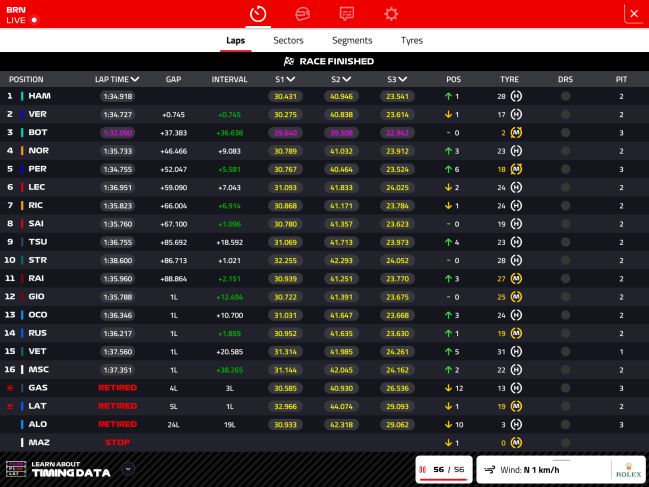This screenshot has height=487, width=649.
Task: Switch to the Tyres tab
Action: (x=412, y=41)
